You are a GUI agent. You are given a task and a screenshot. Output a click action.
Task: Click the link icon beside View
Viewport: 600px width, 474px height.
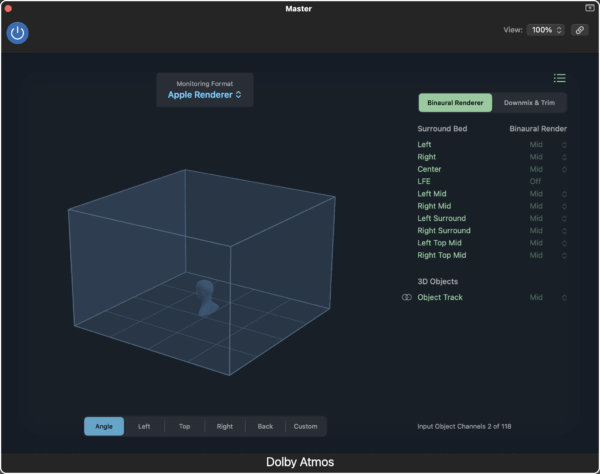(x=579, y=30)
